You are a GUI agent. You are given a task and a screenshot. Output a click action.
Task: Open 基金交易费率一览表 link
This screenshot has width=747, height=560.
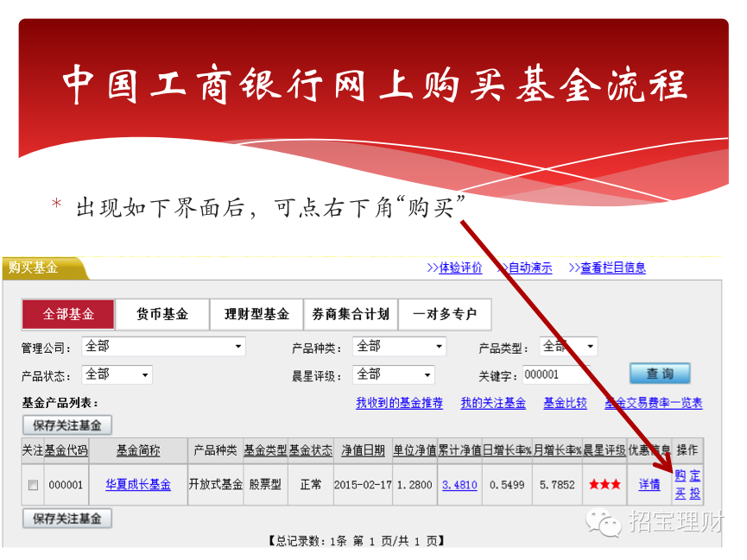pos(653,403)
